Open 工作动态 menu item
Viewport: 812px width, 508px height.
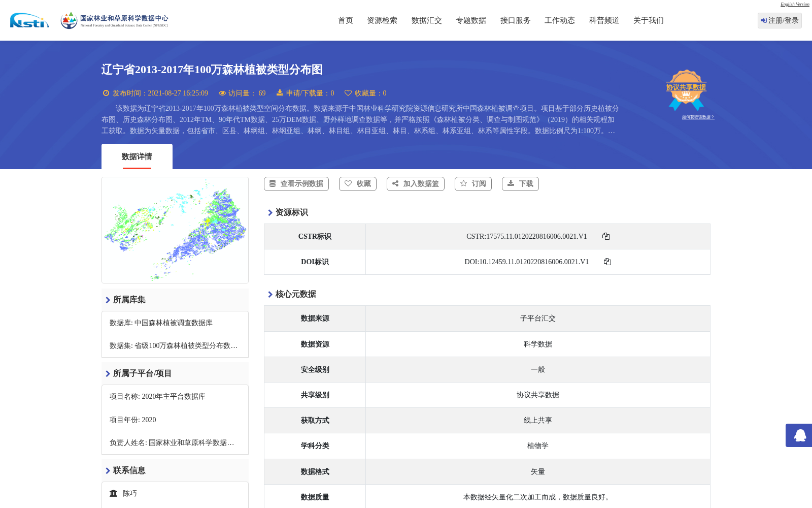tap(560, 20)
